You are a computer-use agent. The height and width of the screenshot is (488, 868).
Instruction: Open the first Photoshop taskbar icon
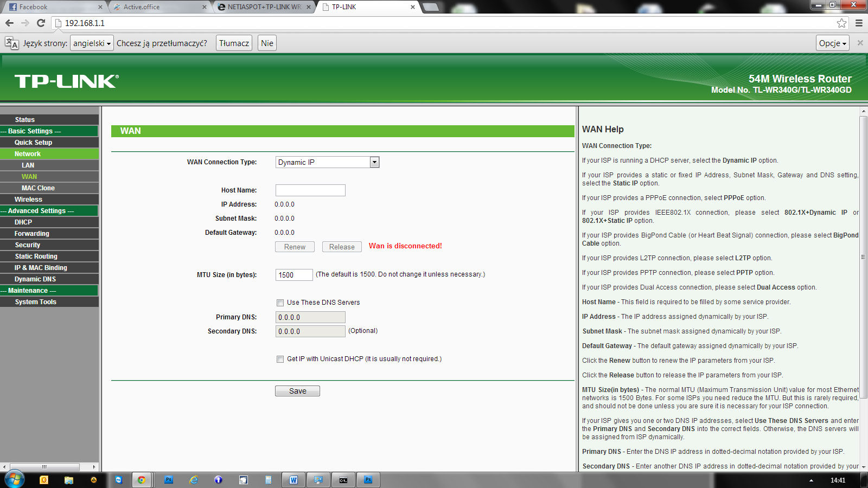click(x=169, y=480)
